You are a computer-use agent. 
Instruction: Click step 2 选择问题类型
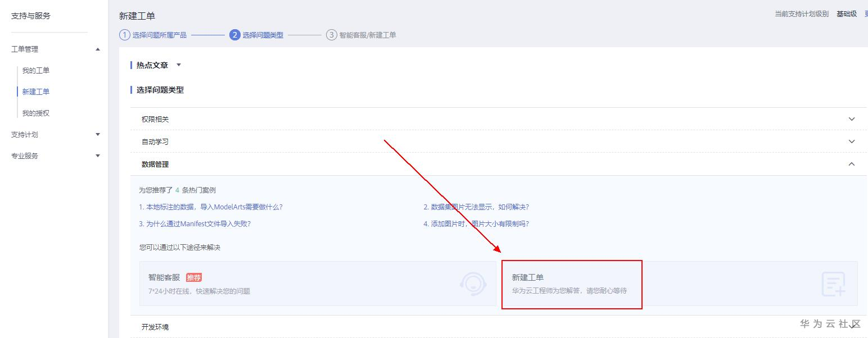pyautogui.click(x=257, y=35)
